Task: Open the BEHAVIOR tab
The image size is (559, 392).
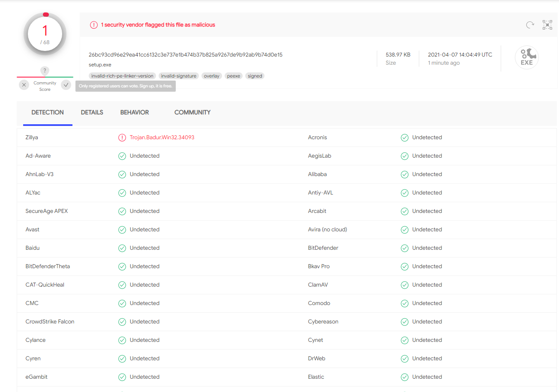Action: click(135, 112)
